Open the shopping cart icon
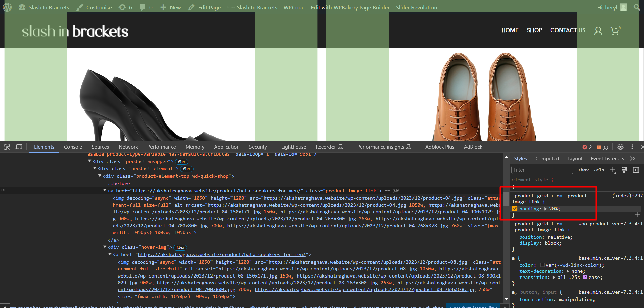Screen dimensions: 644x308 615,31
